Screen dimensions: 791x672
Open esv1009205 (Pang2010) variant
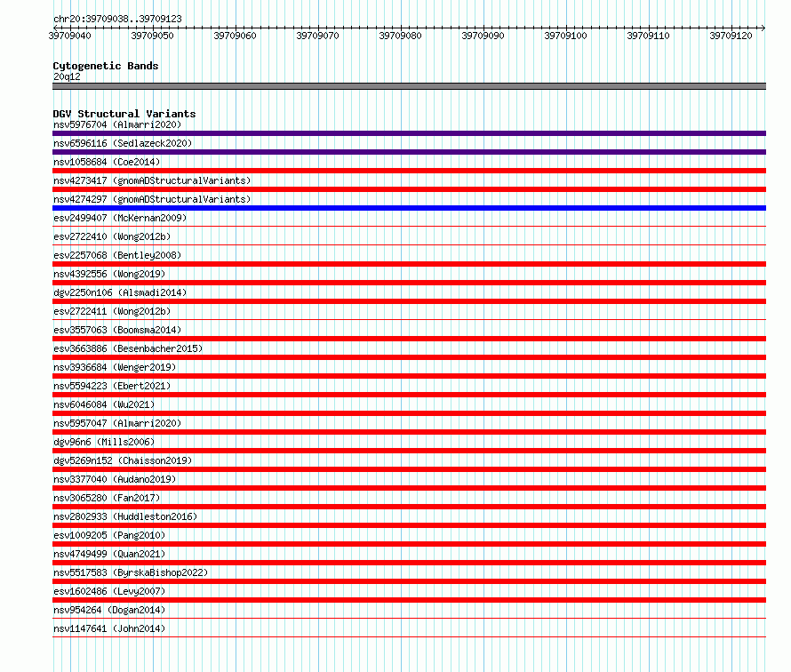109,535
